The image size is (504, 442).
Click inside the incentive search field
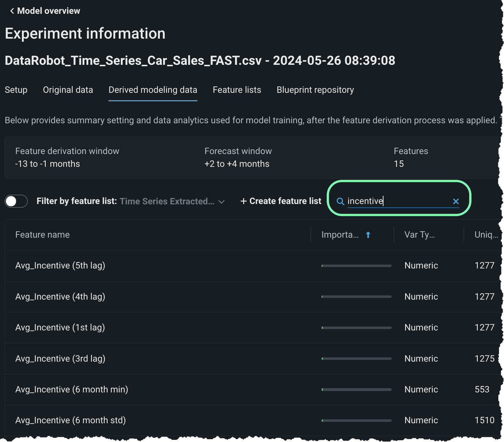pos(397,201)
